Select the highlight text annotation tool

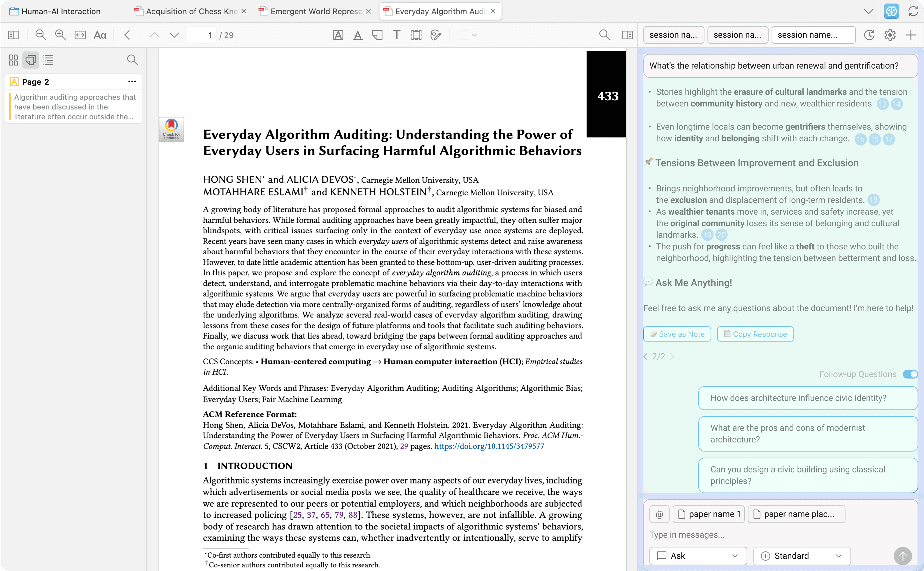coord(338,35)
